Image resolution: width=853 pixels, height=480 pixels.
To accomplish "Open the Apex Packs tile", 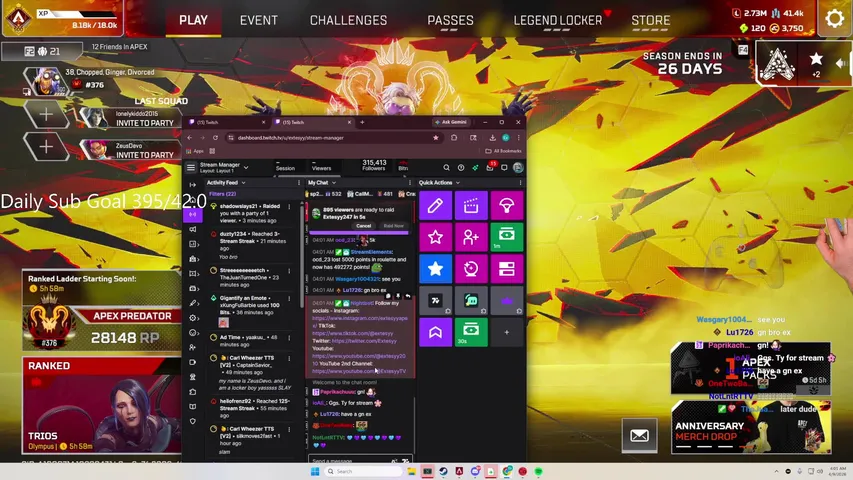I will 751,368.
